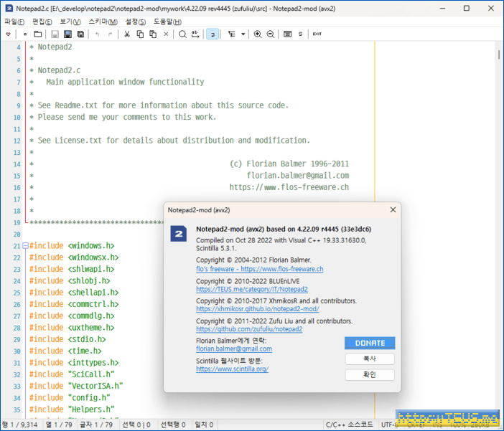504x431 pixels.
Task: Open Find with the magnifier icon
Action: 182,34
